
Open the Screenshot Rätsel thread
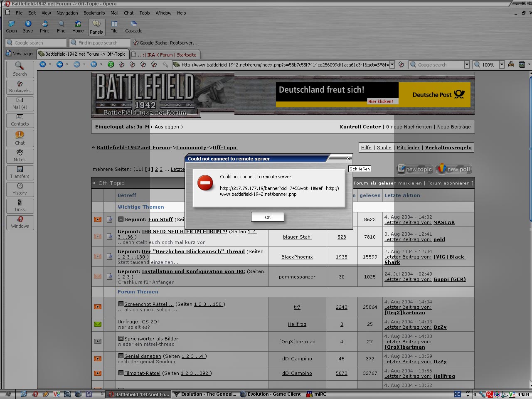[149, 304]
